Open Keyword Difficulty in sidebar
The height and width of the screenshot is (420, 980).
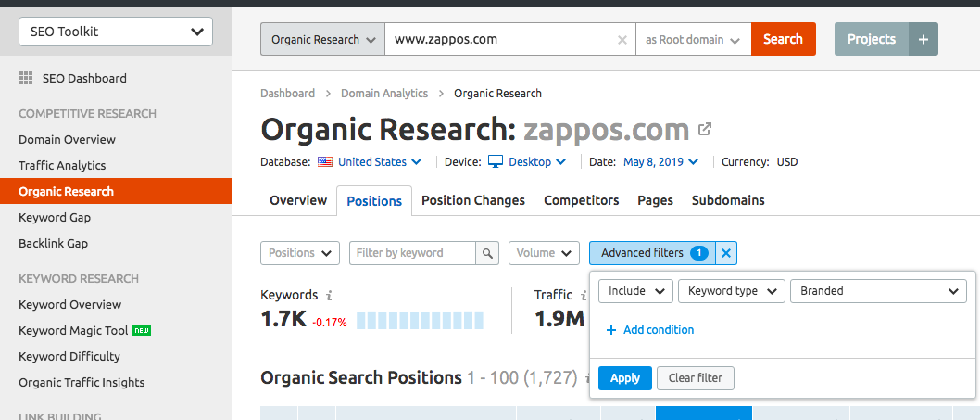pos(69,356)
